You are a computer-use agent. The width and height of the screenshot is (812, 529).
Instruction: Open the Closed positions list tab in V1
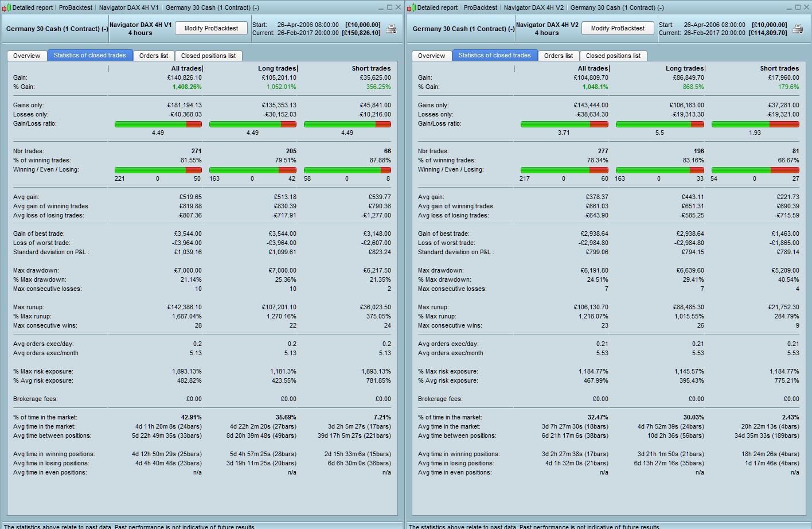click(208, 56)
